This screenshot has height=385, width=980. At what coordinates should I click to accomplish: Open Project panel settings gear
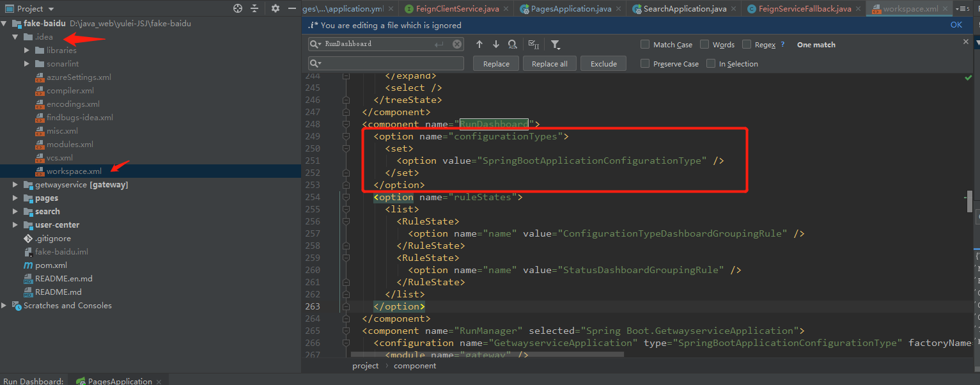pos(276,8)
